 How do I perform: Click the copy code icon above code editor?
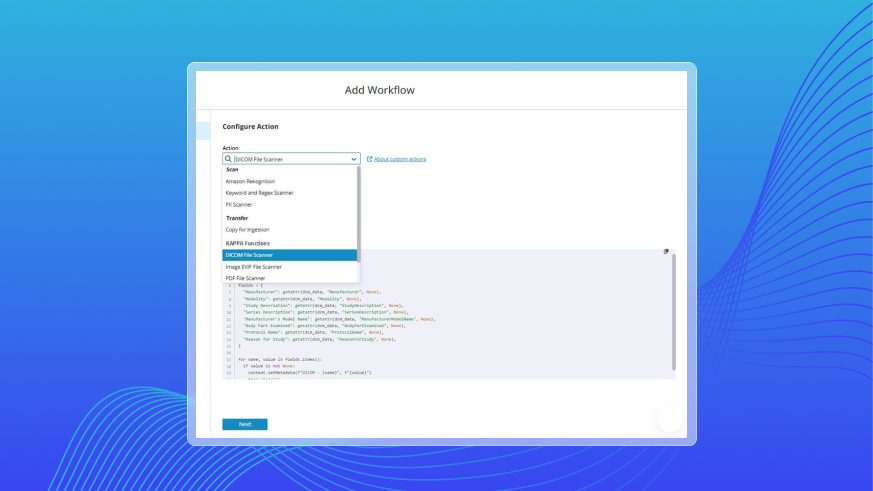666,252
